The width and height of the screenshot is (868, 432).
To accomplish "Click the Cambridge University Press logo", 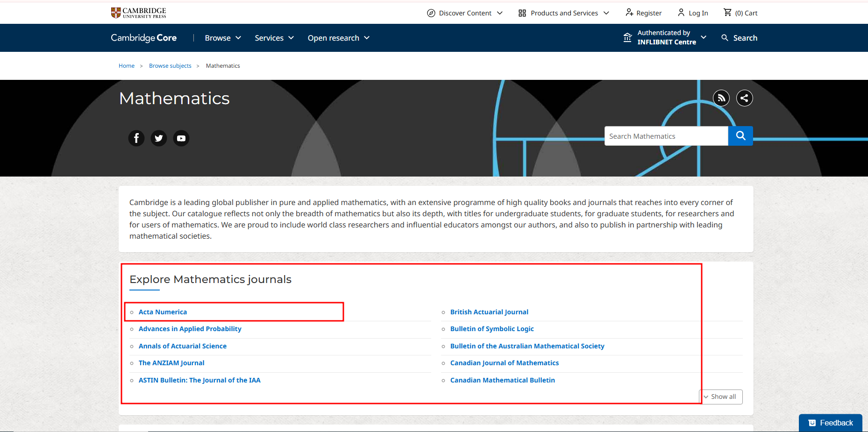I will point(139,13).
